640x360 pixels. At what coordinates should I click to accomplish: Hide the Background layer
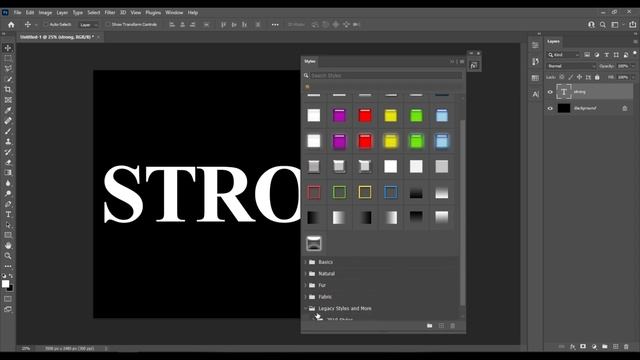pyautogui.click(x=550, y=109)
